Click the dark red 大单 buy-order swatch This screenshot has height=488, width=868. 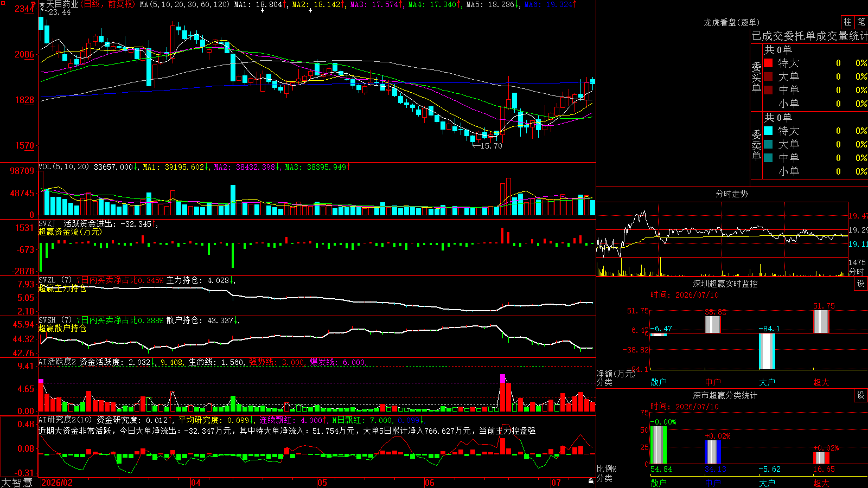coord(768,76)
